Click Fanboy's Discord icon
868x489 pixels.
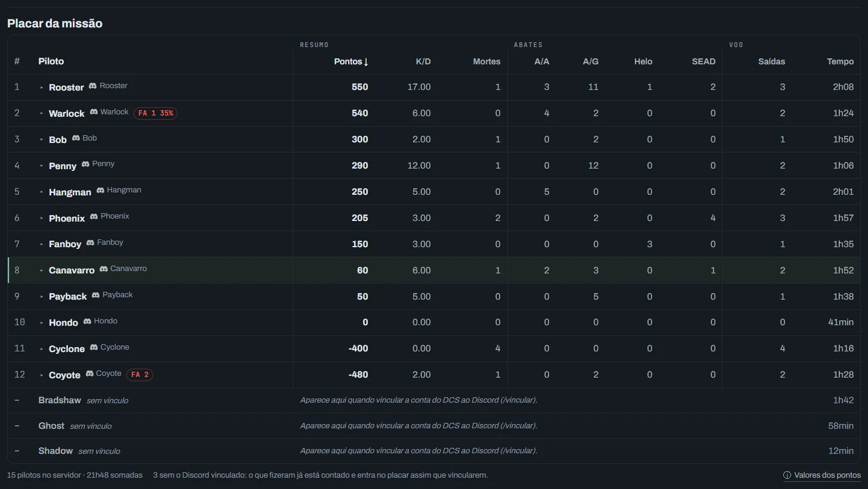pyautogui.click(x=90, y=242)
